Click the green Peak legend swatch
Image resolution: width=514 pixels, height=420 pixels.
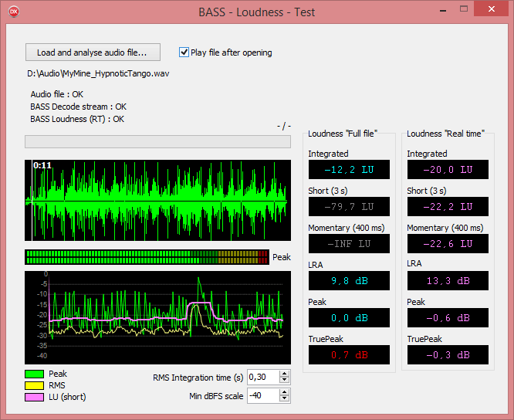point(34,374)
